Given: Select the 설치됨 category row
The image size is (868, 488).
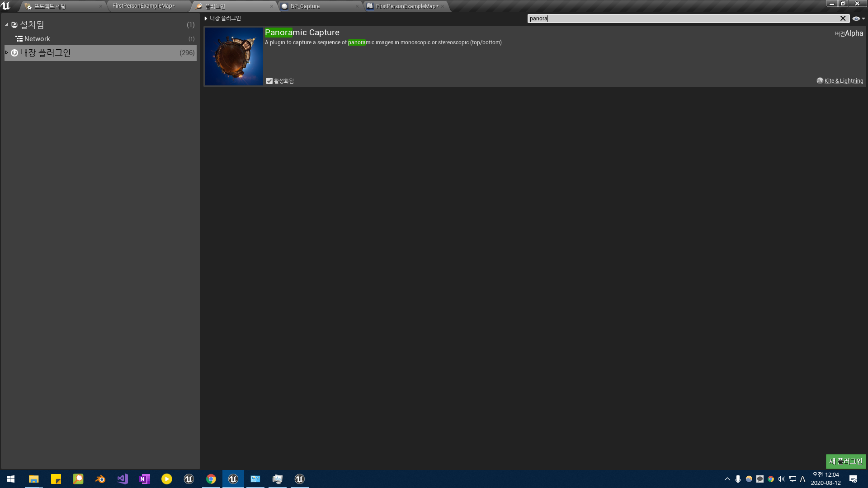Looking at the screenshot, I should [x=100, y=25].
